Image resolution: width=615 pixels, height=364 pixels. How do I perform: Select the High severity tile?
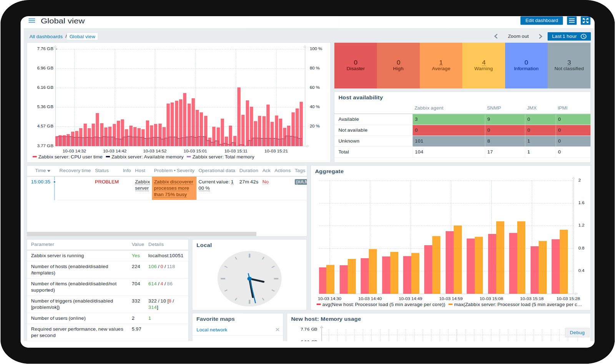click(x=398, y=66)
